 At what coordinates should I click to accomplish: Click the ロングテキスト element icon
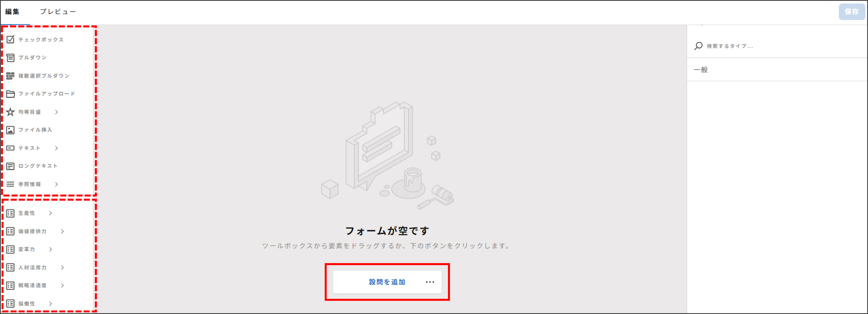click(x=10, y=166)
